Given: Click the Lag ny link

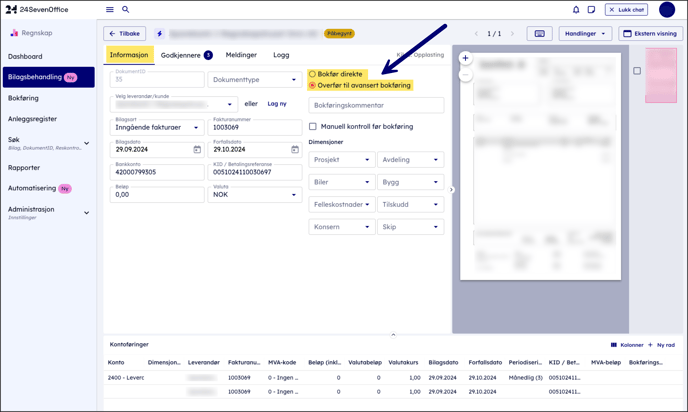Looking at the screenshot, I should (277, 104).
